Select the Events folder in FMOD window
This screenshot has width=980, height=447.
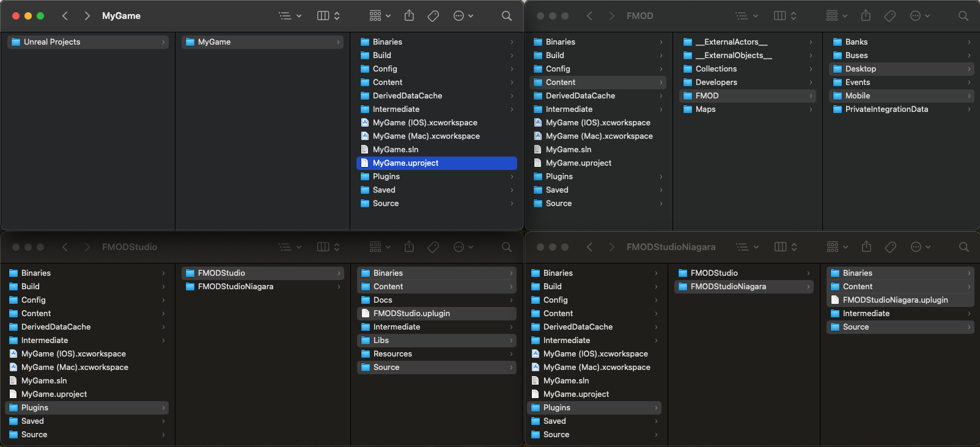(902, 83)
